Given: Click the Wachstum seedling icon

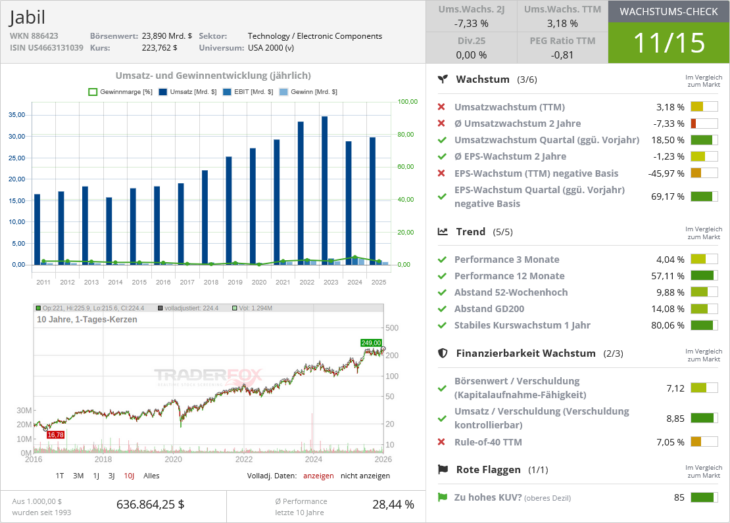Looking at the screenshot, I should 442,79.
